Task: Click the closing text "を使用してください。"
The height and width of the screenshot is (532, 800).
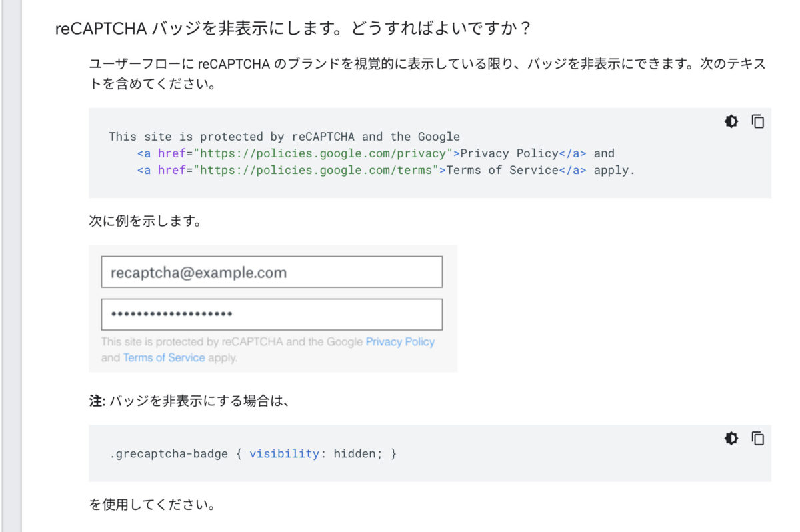Action: pyautogui.click(x=152, y=504)
